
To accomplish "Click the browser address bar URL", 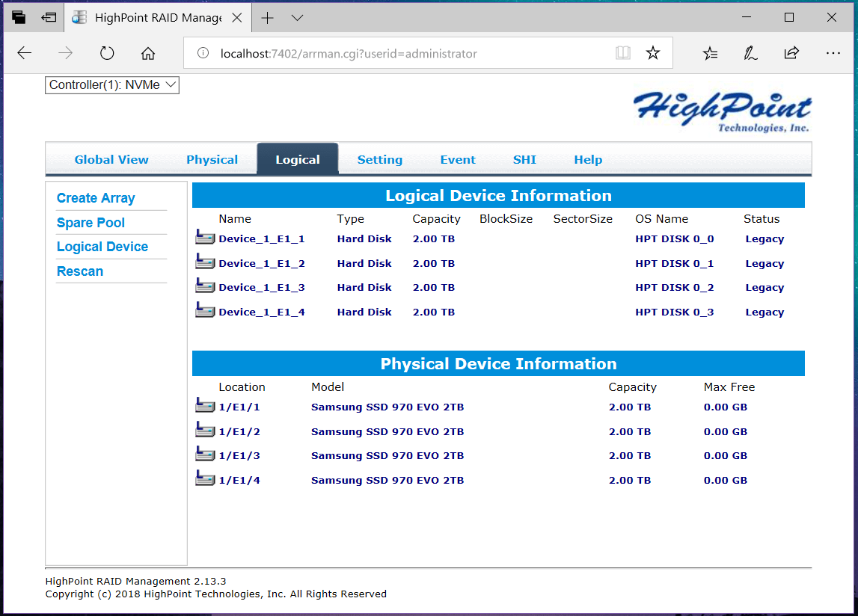I will pos(348,54).
